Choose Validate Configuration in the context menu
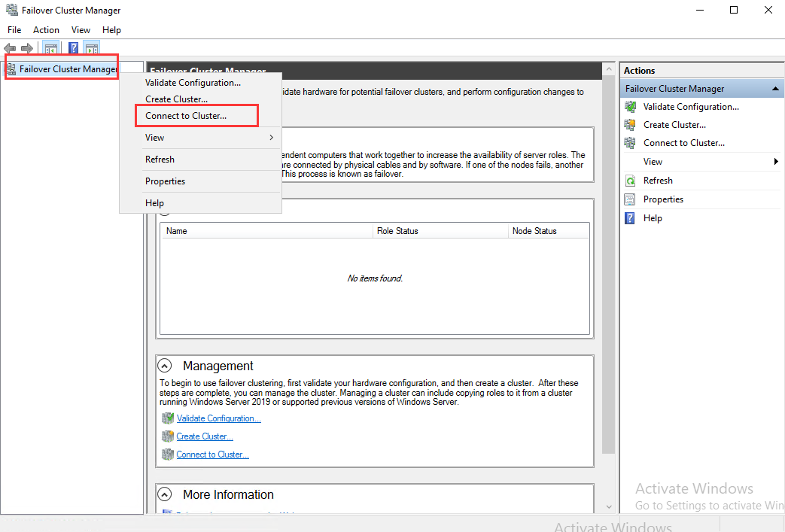Viewport: 785px width, 532px height. pyautogui.click(x=200, y=83)
